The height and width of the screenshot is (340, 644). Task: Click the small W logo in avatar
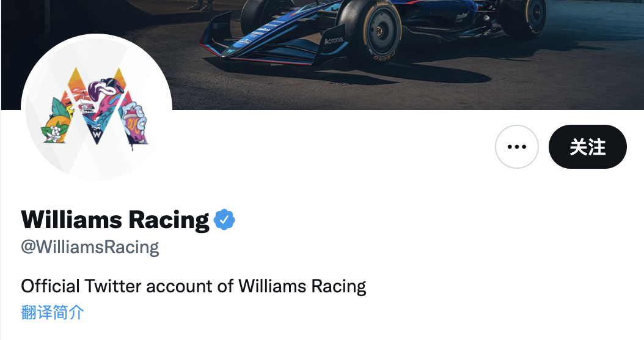[97, 133]
